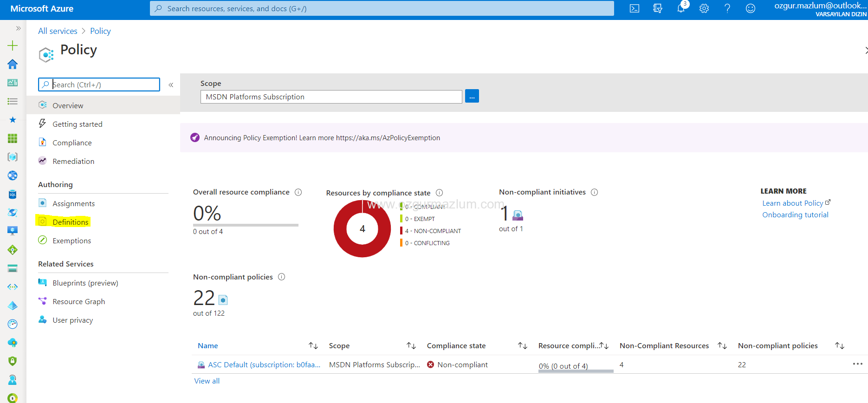Viewport: 868px width, 403px height.
Task: Open Azure Cosmos DB planet icon
Action: [13, 213]
